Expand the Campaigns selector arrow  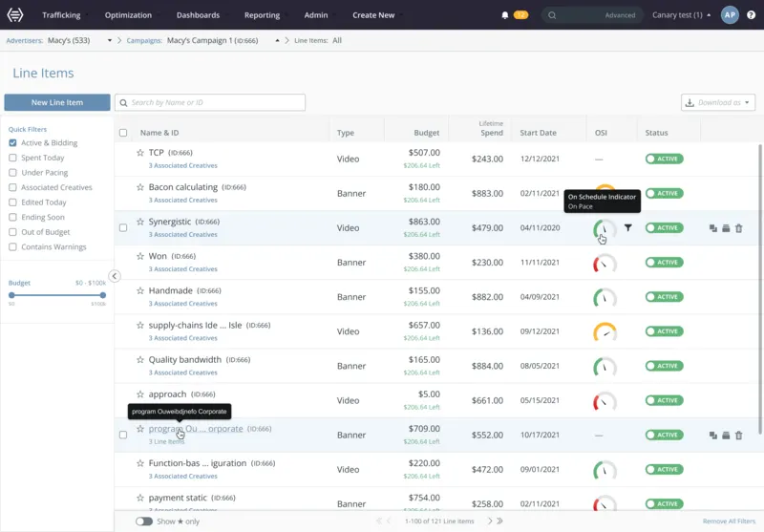(277, 40)
